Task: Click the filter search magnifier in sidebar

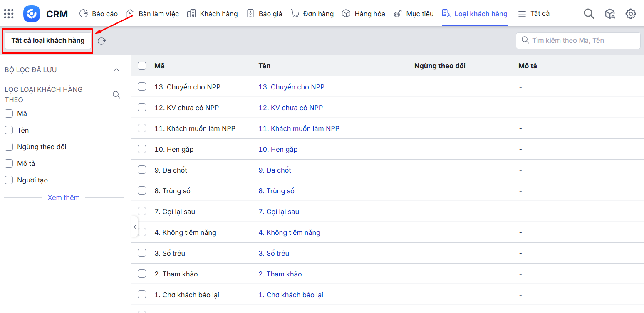Action: (116, 95)
